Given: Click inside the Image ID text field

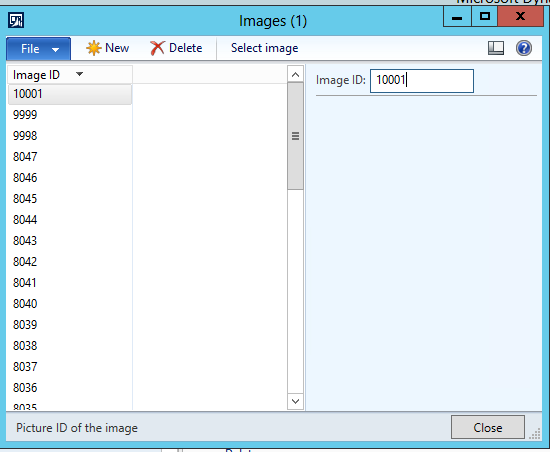Looking at the screenshot, I should coord(422,81).
